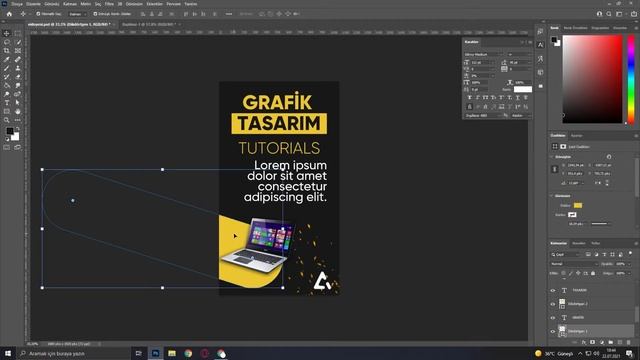Select the Rectangular Marquee tool

(x=18, y=33)
